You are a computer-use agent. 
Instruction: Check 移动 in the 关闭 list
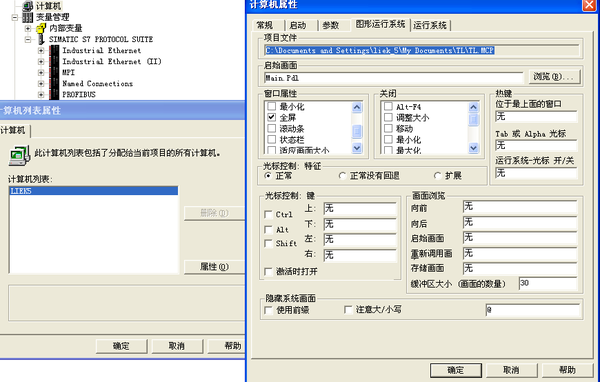click(388, 128)
